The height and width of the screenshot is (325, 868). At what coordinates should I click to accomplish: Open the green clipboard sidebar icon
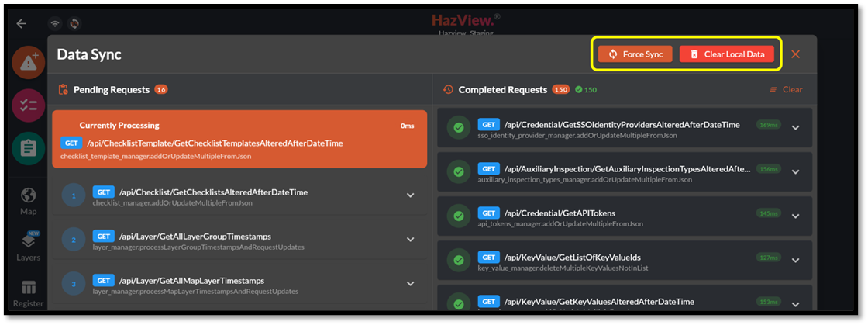[x=28, y=148]
